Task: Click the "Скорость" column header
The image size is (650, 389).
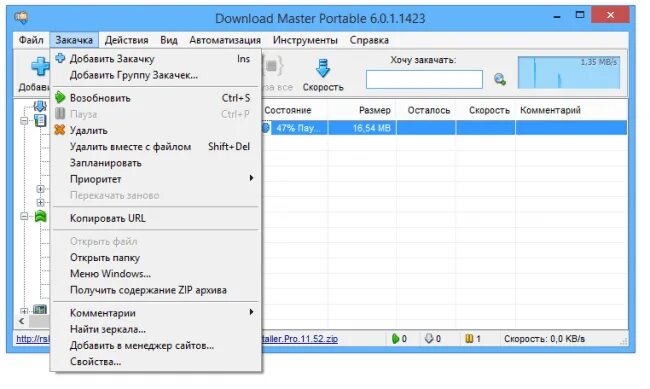Action: [489, 110]
